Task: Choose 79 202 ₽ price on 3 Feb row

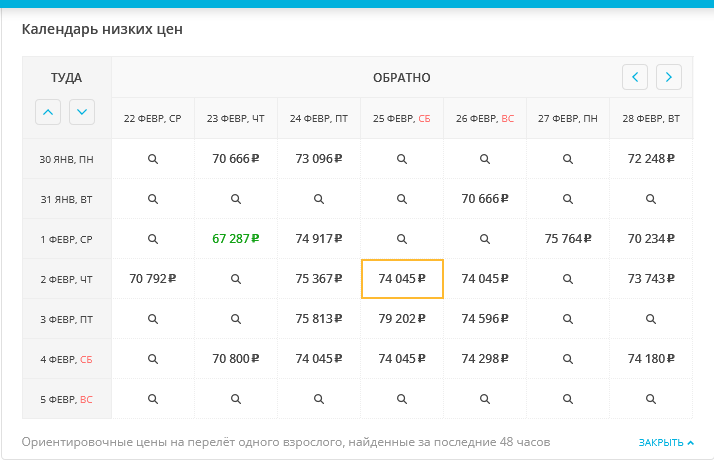Action: coord(402,319)
